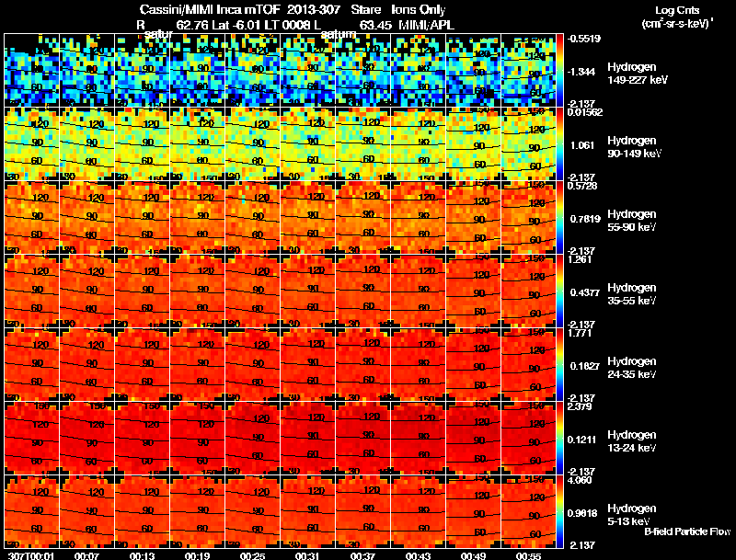
Task: Select the 'Hydrogen 5-13 keV' row label
Action: (631, 515)
